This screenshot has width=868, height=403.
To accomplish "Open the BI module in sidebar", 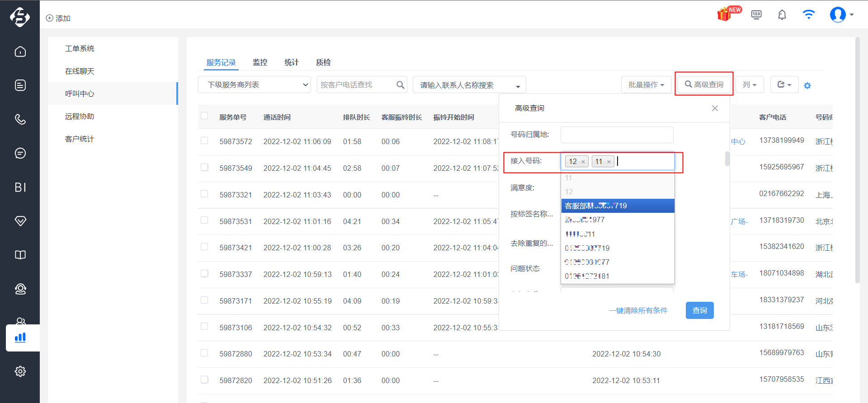I will click(x=20, y=187).
